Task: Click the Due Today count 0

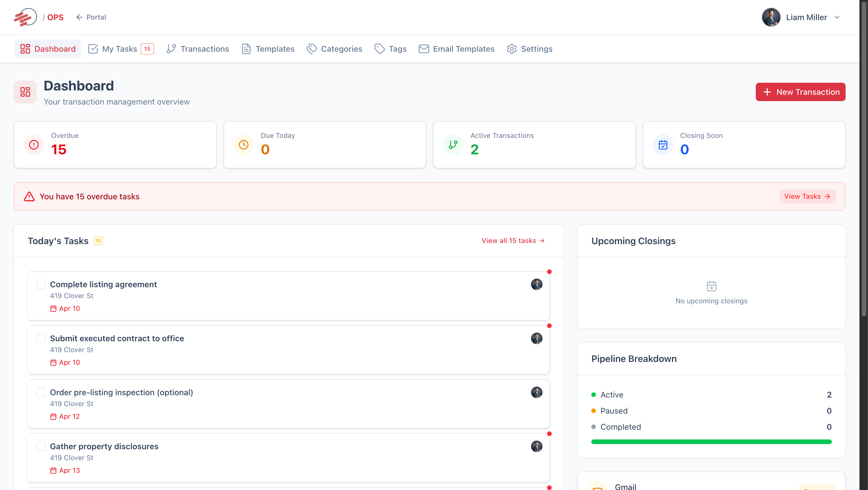Action: click(265, 149)
